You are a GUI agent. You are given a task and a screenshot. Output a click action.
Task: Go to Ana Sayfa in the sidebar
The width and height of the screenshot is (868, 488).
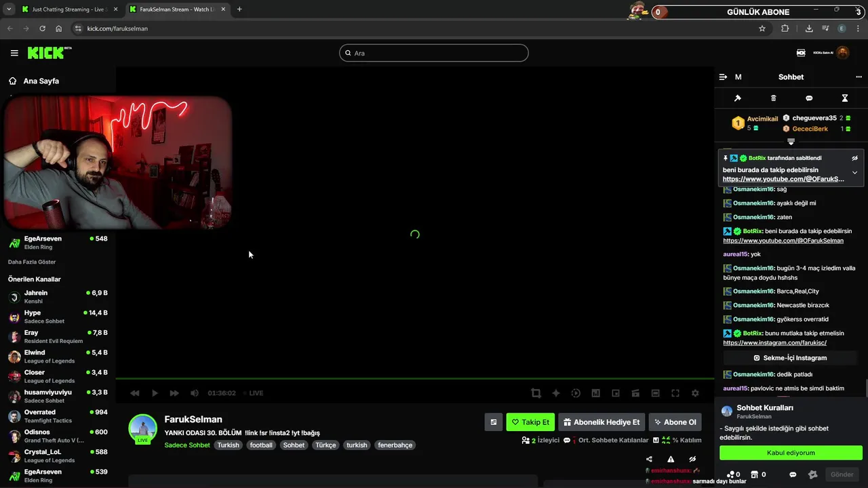[x=41, y=81]
